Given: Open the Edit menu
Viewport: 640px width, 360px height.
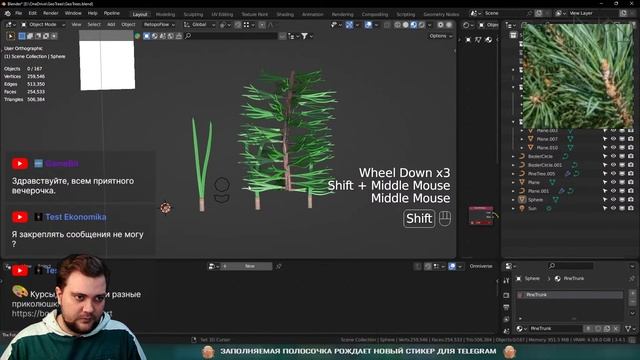Looking at the screenshot, I should click(33, 13).
